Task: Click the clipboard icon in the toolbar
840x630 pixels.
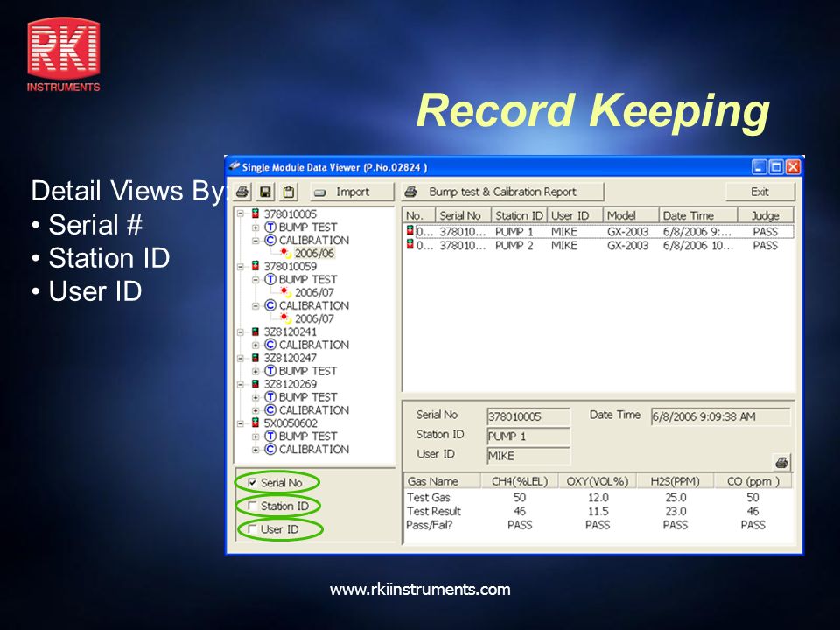Action: (x=290, y=192)
